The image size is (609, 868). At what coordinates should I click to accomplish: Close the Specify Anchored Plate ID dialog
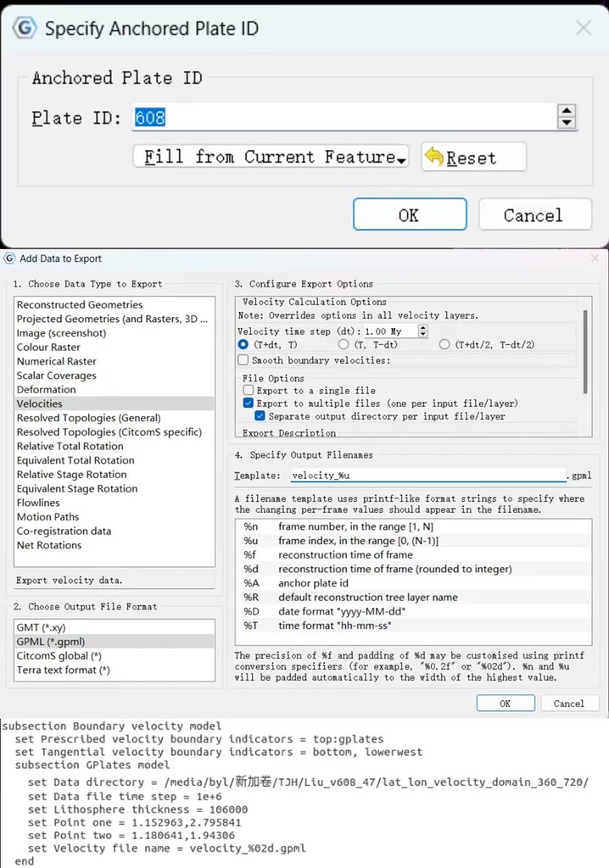(x=584, y=28)
